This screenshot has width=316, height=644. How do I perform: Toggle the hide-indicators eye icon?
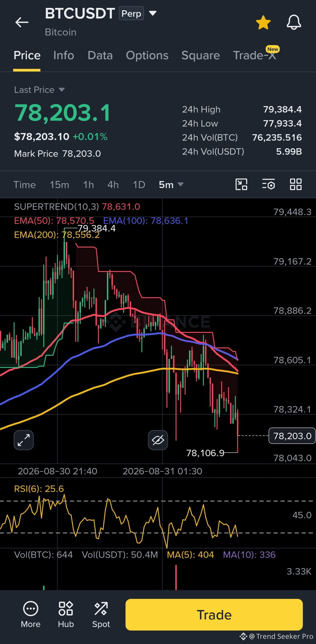(158, 440)
